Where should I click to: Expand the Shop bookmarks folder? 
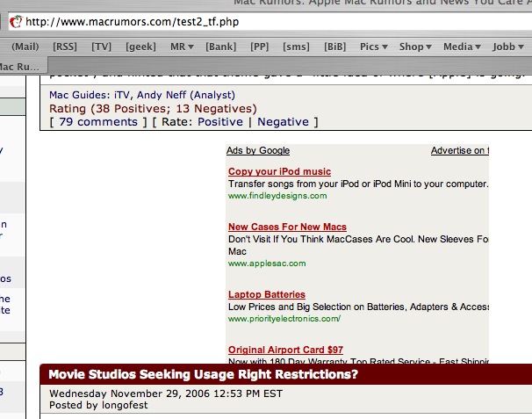(x=415, y=47)
